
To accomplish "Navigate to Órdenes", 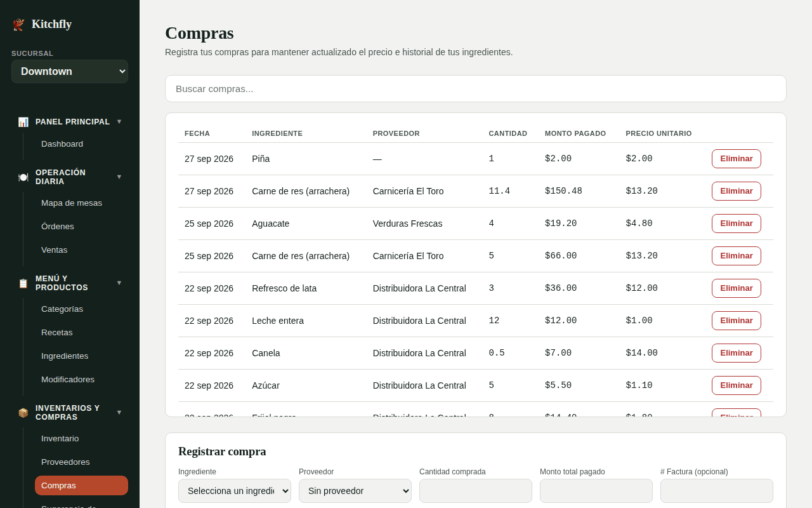I will (81, 227).
